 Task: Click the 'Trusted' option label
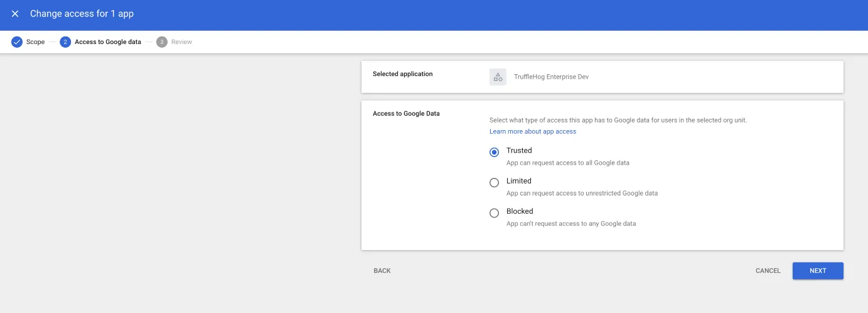[x=519, y=150]
